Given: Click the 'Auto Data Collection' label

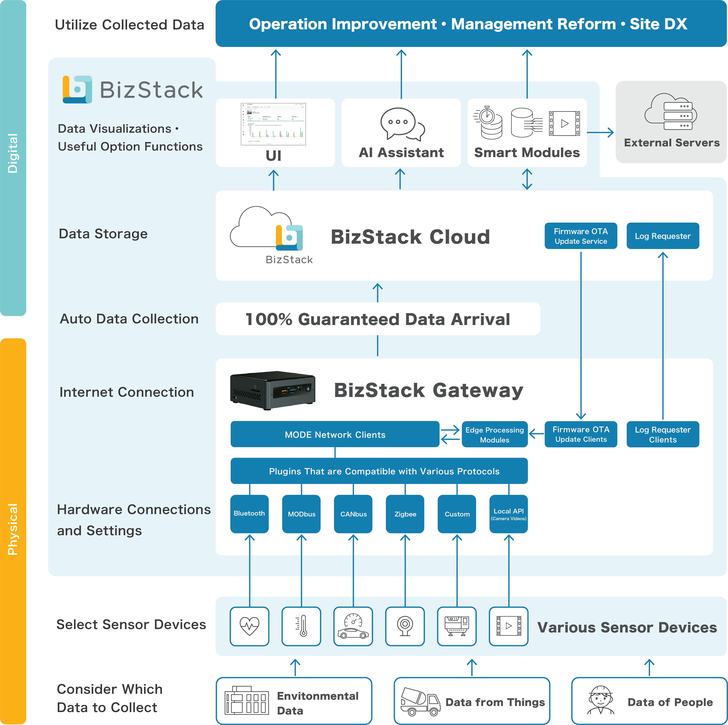Looking at the screenshot, I should coord(129,319).
